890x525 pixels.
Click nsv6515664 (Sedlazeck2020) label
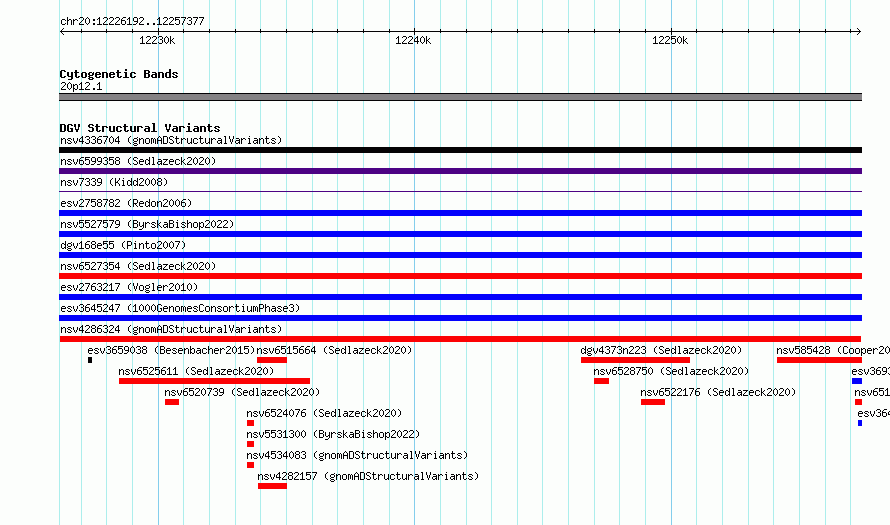tap(334, 350)
